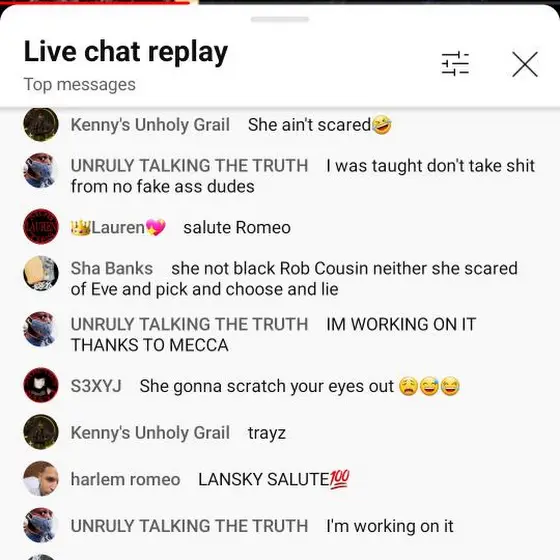Screen dimensions: 560x560
Task: Open Top messages chat mode selector
Action: [x=80, y=85]
